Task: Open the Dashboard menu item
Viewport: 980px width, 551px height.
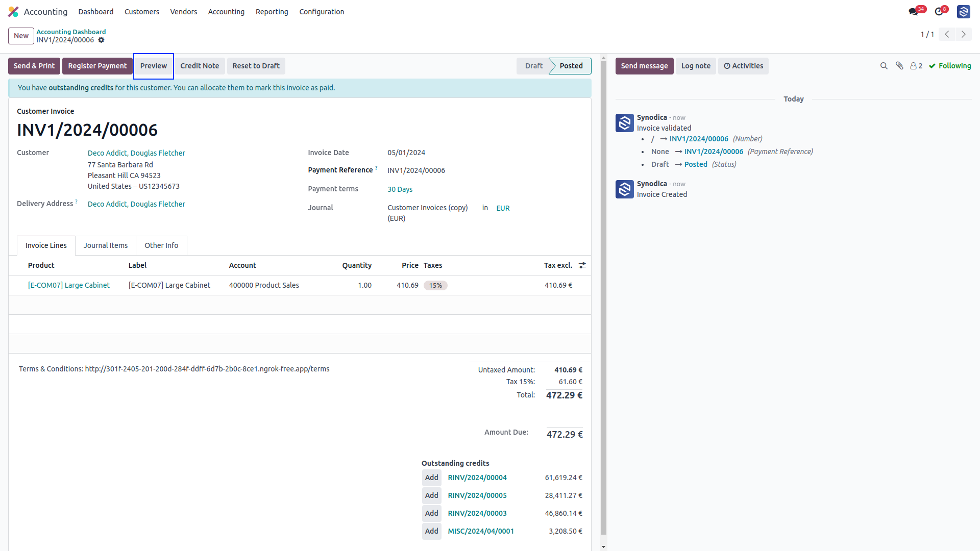Action: coord(96,12)
